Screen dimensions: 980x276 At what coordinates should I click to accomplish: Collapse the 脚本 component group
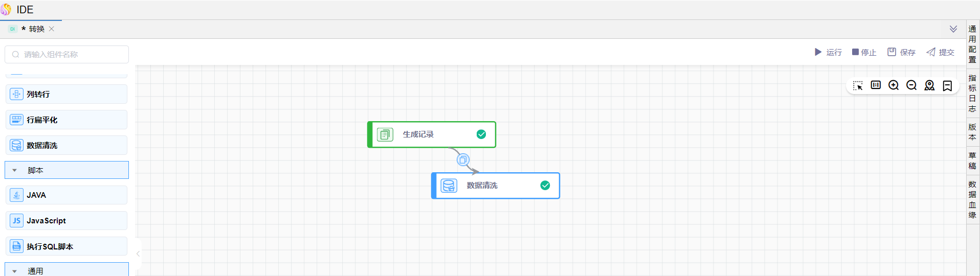[15, 170]
